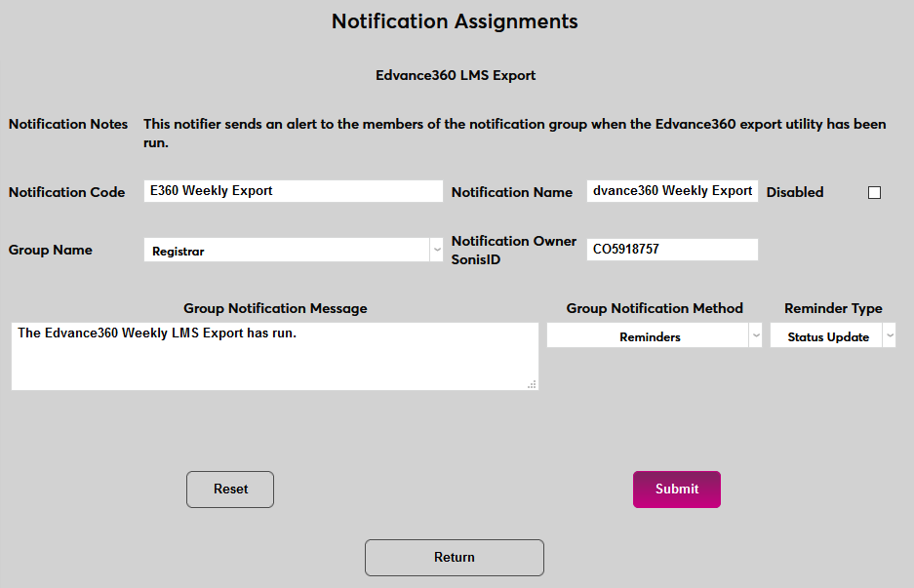Tick the Disabled checkbox
Screen dimensions: 914x588
click(x=874, y=192)
